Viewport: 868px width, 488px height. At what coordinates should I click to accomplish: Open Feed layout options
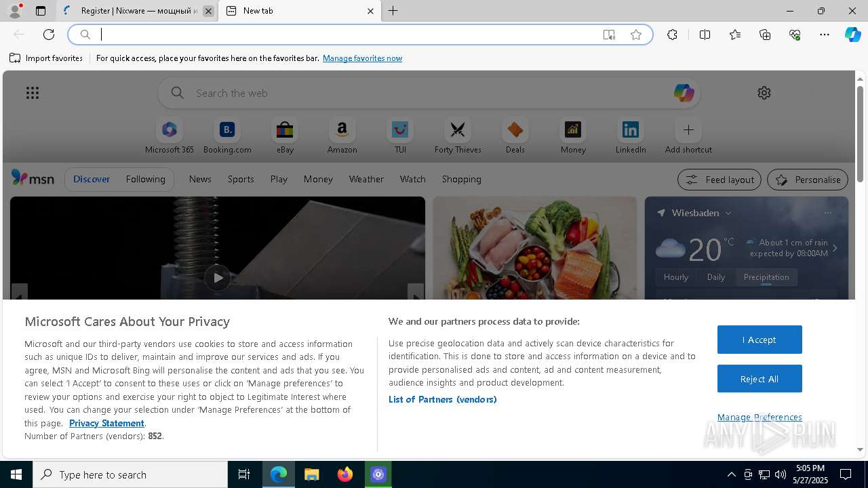click(x=719, y=180)
